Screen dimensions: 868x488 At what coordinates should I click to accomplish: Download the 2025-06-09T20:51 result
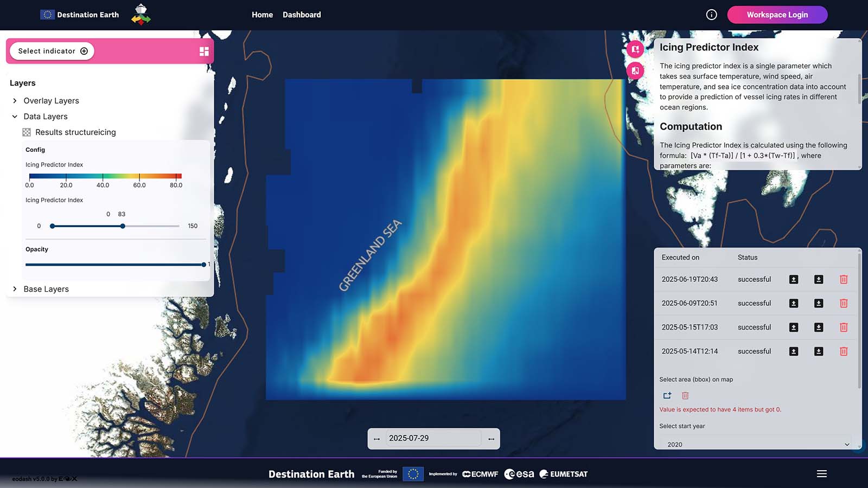click(819, 303)
